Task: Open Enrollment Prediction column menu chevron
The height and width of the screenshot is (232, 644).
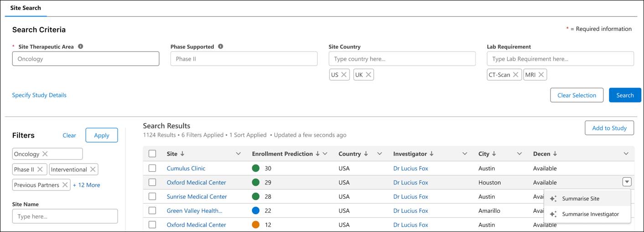Action: (x=325, y=154)
